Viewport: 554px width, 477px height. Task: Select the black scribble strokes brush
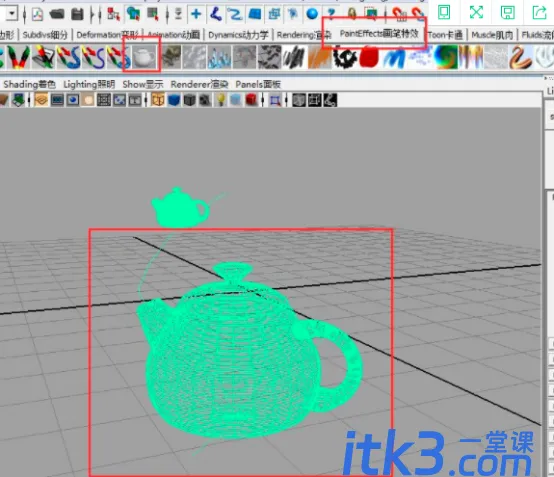(294, 57)
